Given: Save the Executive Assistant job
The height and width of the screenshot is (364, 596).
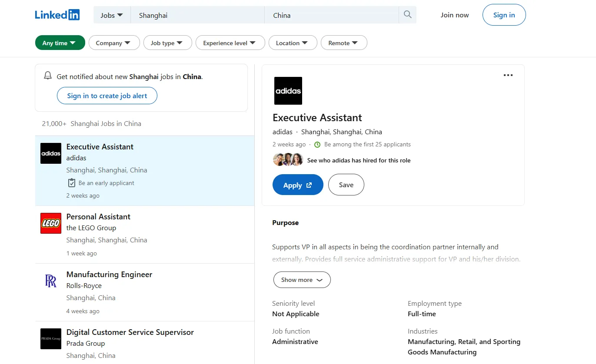Looking at the screenshot, I should click(346, 185).
